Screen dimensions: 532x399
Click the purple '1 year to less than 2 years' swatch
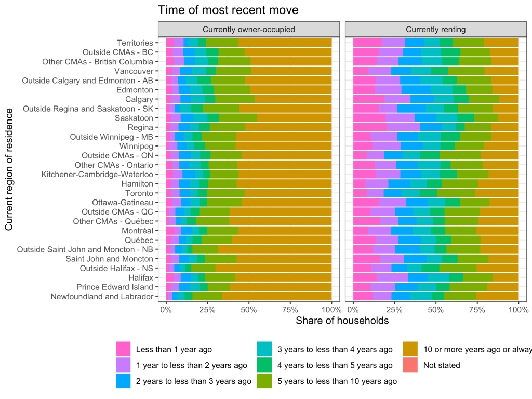click(123, 365)
